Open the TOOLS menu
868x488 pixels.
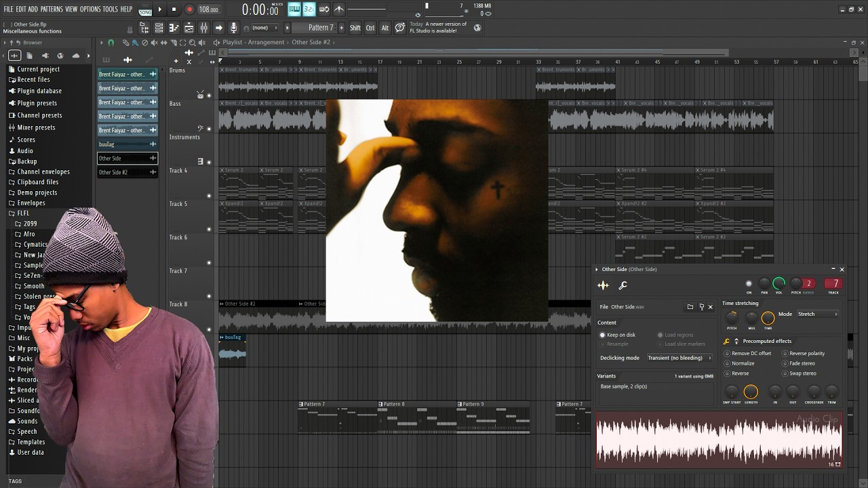tap(110, 9)
